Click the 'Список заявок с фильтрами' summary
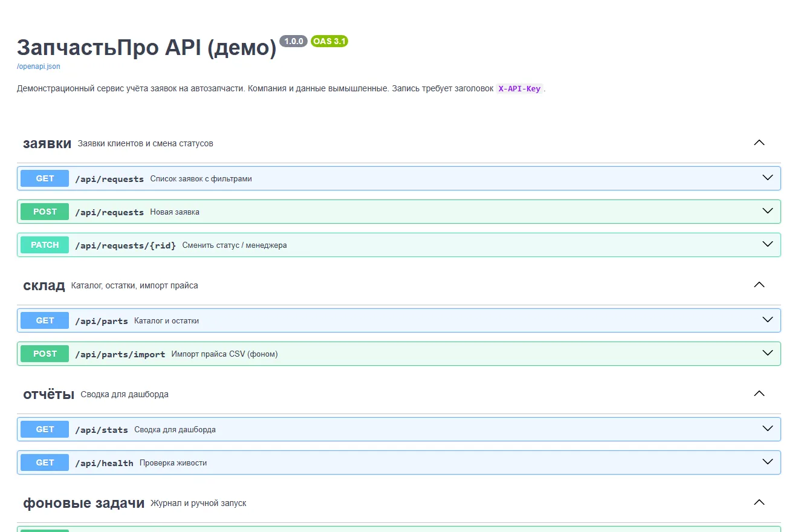Image resolution: width=798 pixels, height=532 pixels. (201, 179)
